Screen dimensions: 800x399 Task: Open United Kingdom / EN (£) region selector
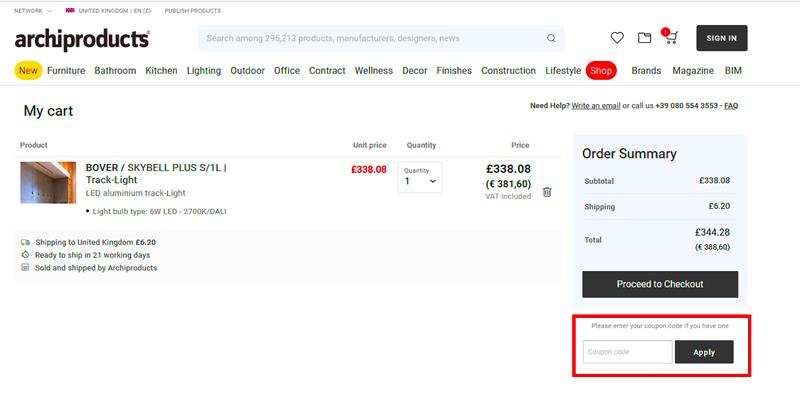click(x=108, y=11)
